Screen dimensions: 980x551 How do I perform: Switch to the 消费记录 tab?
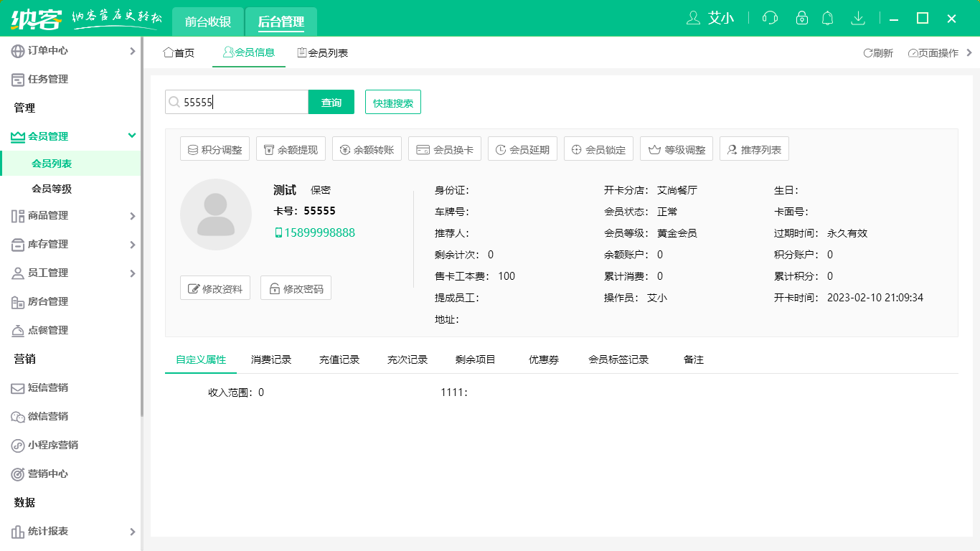270,359
